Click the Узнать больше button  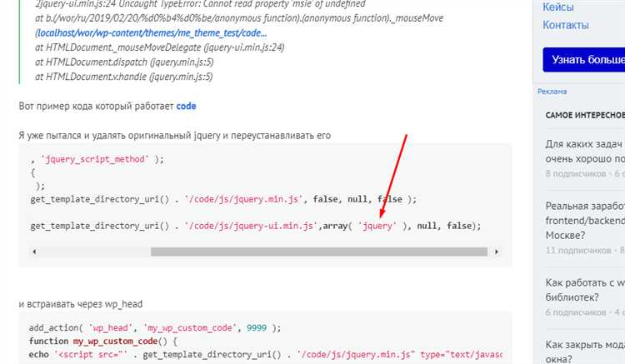pyautogui.click(x=584, y=60)
